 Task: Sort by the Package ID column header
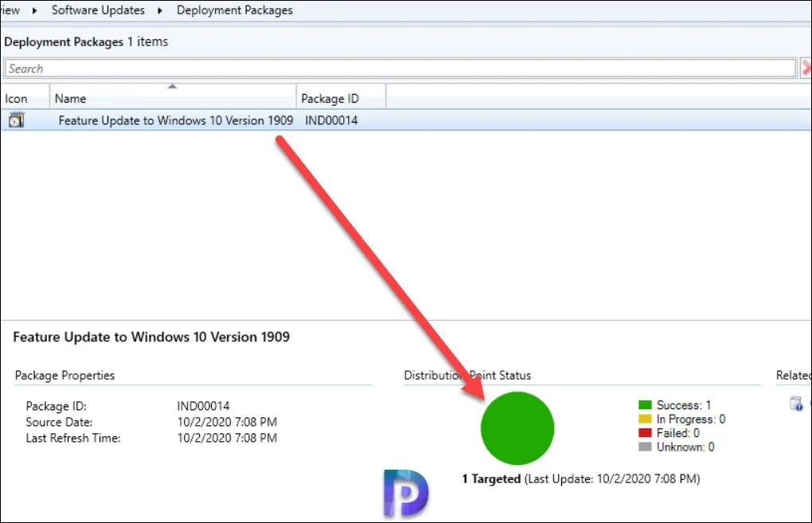[342, 98]
